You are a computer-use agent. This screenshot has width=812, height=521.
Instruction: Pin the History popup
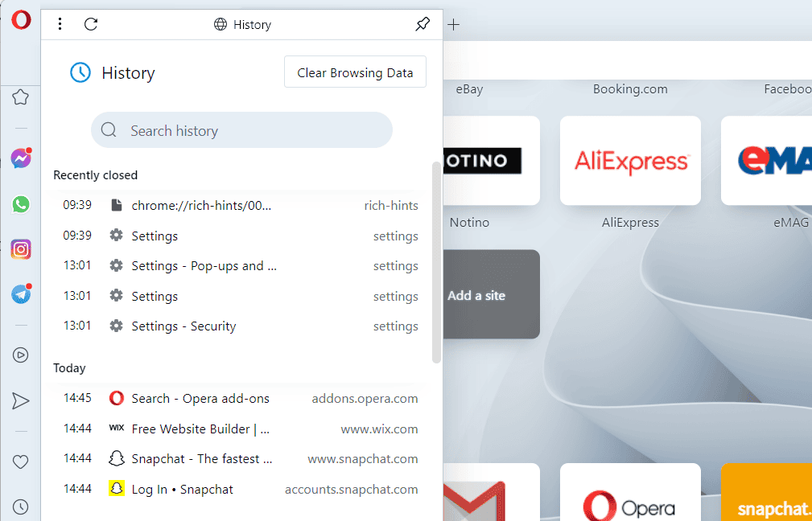click(x=422, y=24)
